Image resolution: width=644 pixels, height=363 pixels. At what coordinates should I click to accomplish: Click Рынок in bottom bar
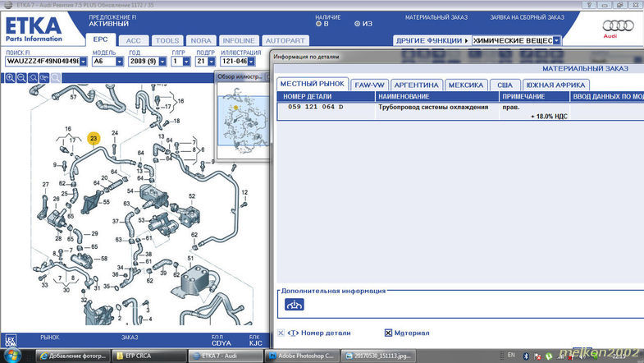pyautogui.click(x=50, y=337)
